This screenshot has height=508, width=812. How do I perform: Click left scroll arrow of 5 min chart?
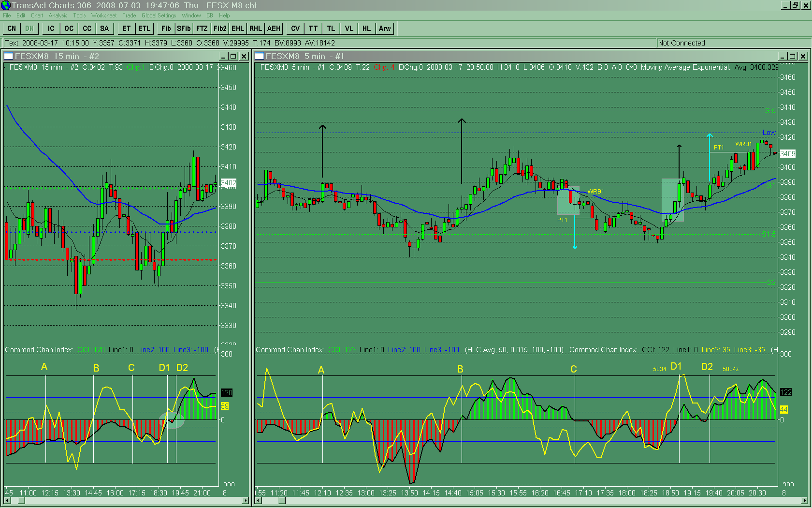point(258,500)
